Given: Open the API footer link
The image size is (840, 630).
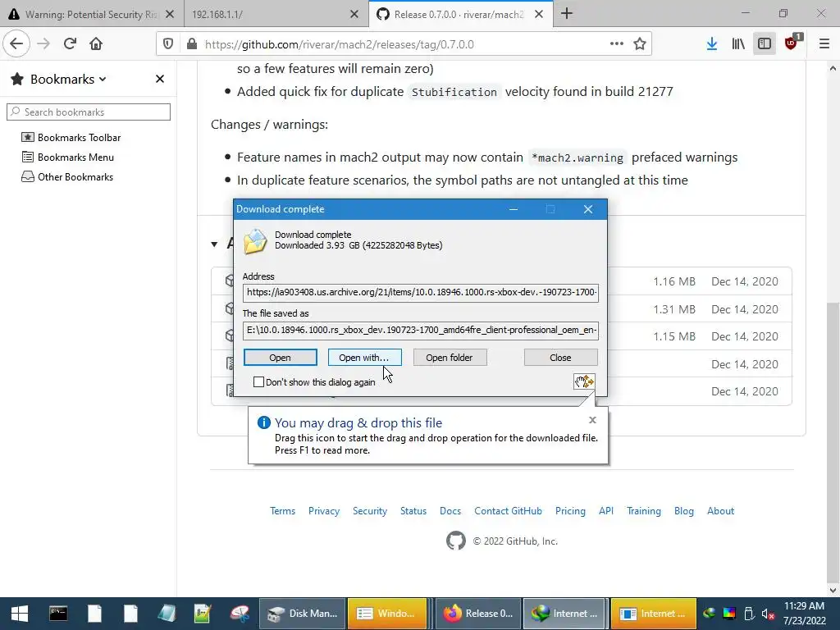Looking at the screenshot, I should coord(606,511).
